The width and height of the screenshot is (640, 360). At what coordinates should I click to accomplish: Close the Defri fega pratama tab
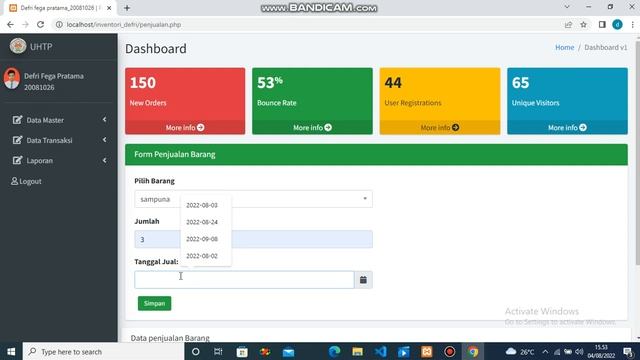click(x=109, y=8)
